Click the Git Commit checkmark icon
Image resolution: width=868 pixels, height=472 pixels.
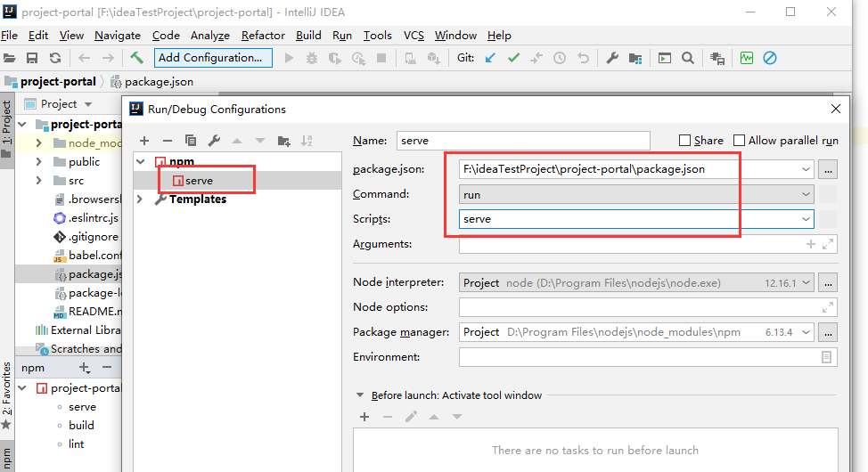[513, 58]
